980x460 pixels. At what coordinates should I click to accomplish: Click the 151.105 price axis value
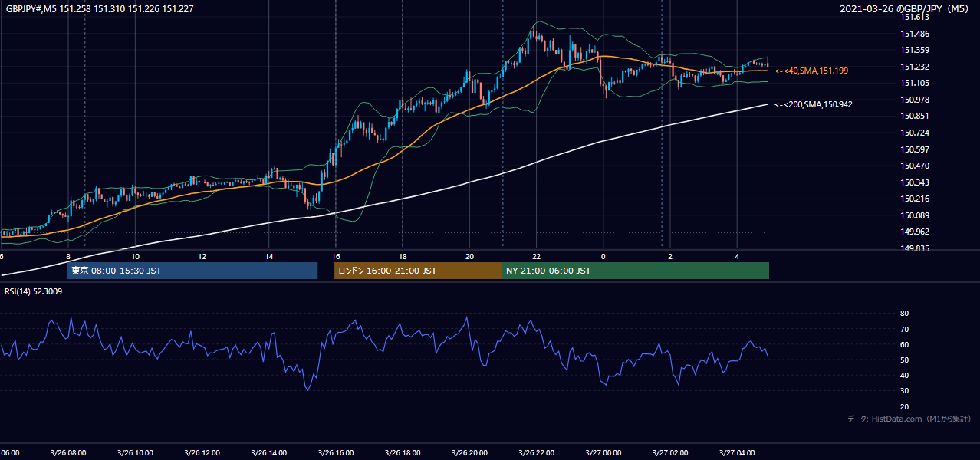[x=915, y=83]
